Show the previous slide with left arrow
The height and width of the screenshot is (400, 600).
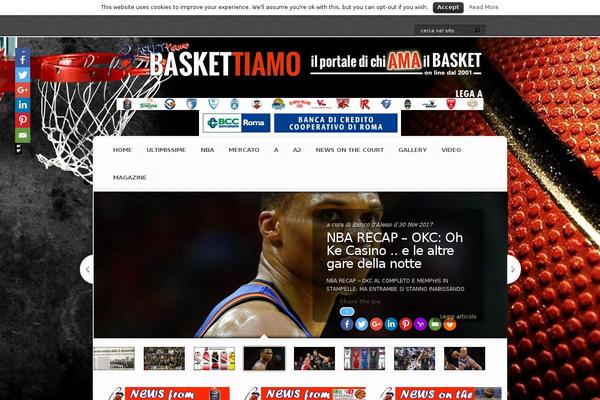pyautogui.click(x=87, y=269)
